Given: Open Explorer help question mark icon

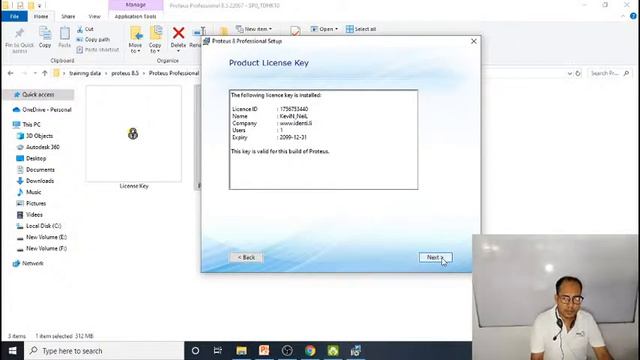Looking at the screenshot, I should point(633,16).
